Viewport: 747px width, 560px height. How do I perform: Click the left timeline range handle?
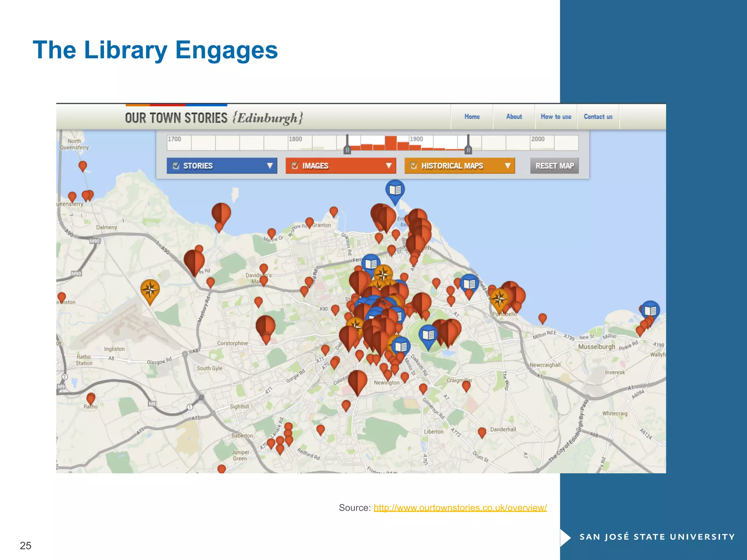coord(347,145)
